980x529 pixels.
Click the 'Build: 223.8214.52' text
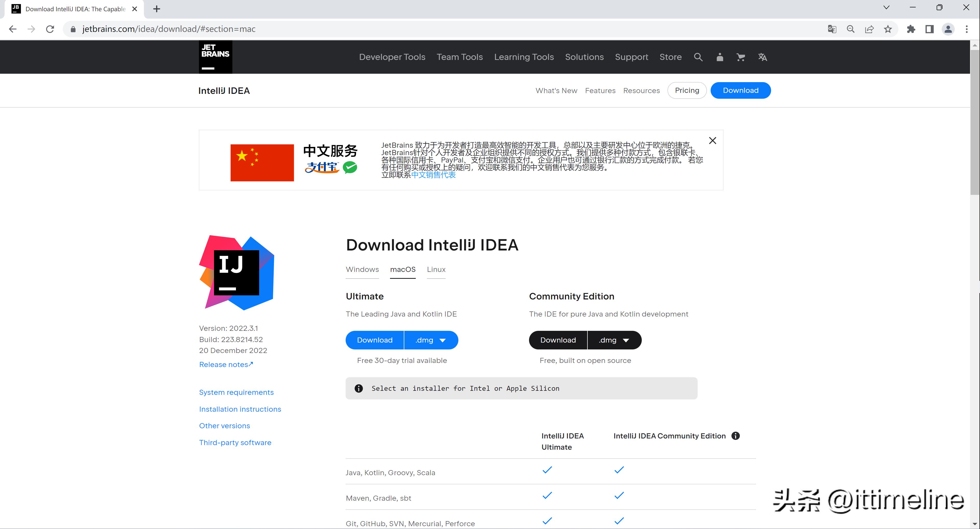click(x=231, y=339)
